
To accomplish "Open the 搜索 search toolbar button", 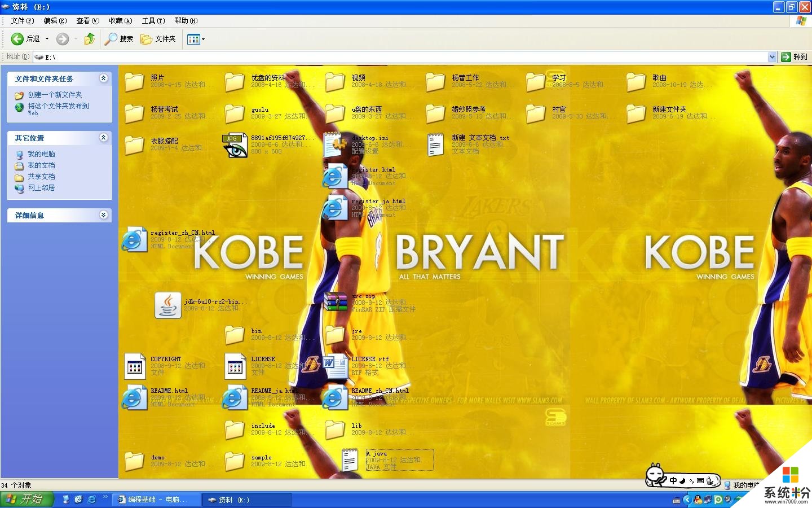I will click(119, 38).
